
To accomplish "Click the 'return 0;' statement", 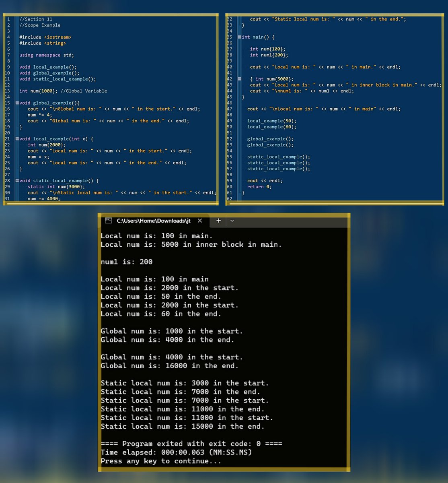I will (259, 187).
